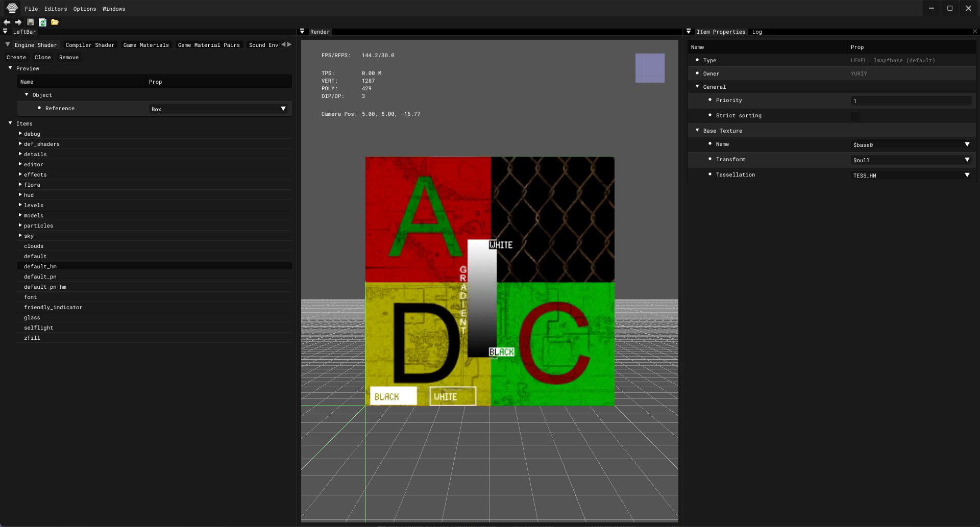Click the save floppy disk icon
The height and width of the screenshot is (527, 980).
coord(30,22)
